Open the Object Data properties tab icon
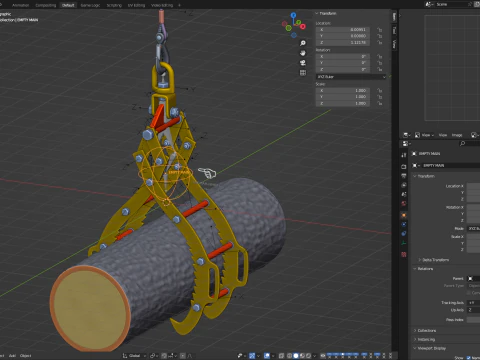 (x=404, y=243)
